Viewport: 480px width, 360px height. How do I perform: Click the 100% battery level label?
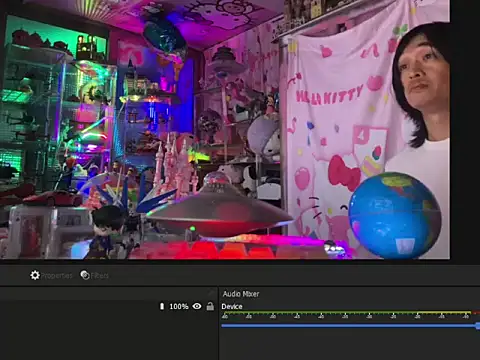(179, 306)
